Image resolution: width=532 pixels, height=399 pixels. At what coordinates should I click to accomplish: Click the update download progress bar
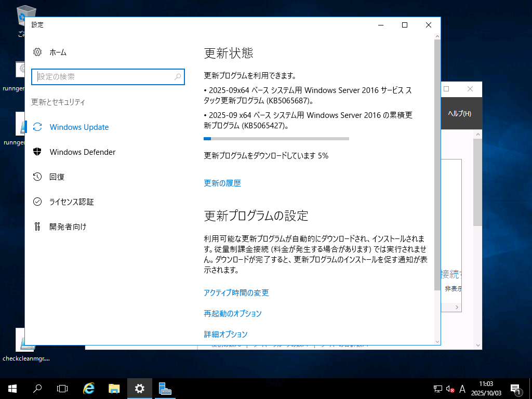point(276,138)
